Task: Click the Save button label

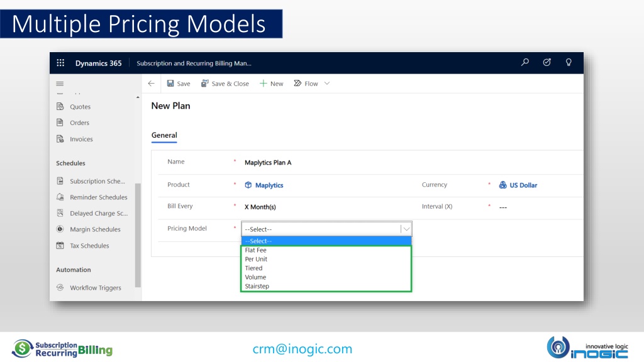Action: 184,84
